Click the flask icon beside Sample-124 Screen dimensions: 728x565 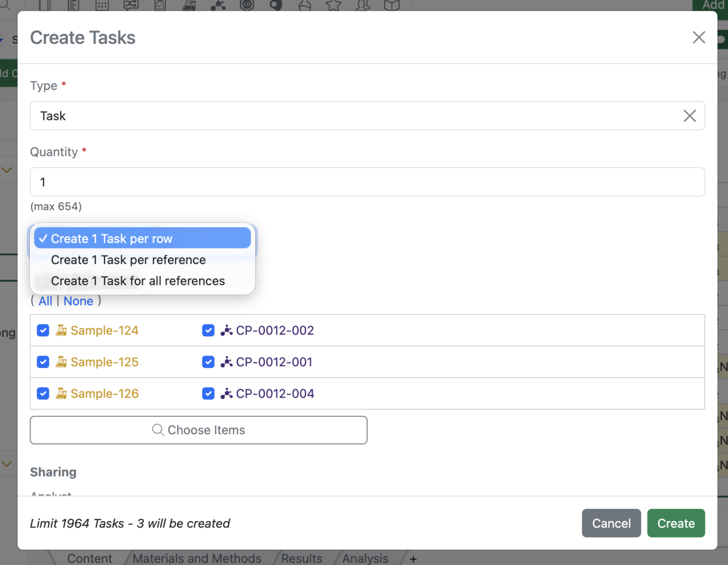tap(62, 330)
